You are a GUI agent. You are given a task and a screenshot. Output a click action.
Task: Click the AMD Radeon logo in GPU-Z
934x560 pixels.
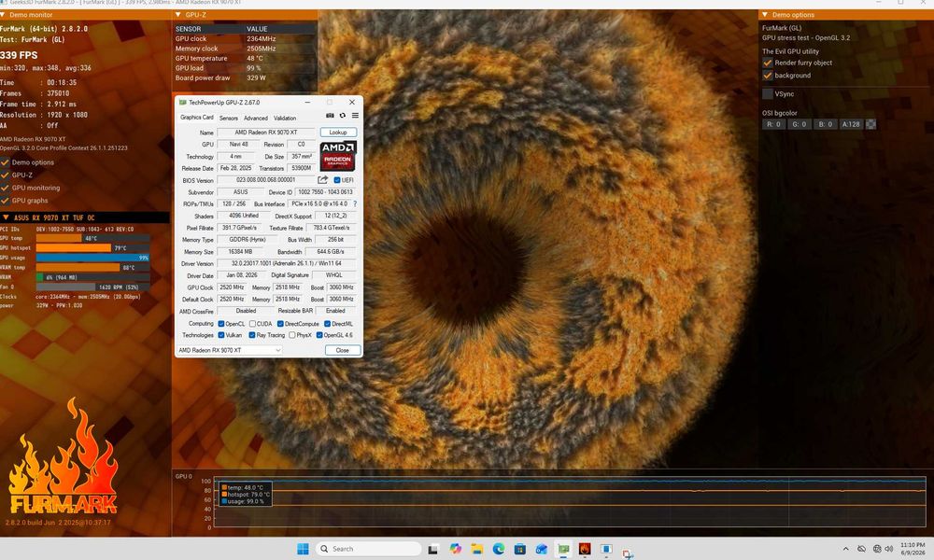click(x=338, y=156)
